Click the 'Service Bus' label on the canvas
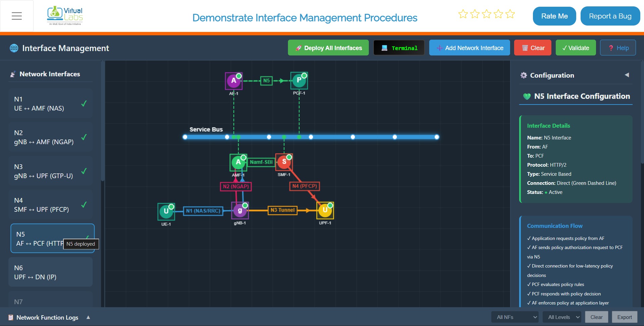 [206, 129]
